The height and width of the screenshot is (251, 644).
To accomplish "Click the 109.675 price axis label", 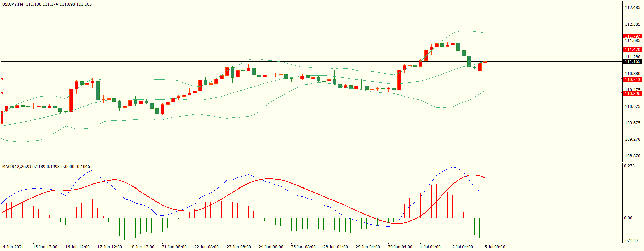I will pyautogui.click(x=632, y=123).
